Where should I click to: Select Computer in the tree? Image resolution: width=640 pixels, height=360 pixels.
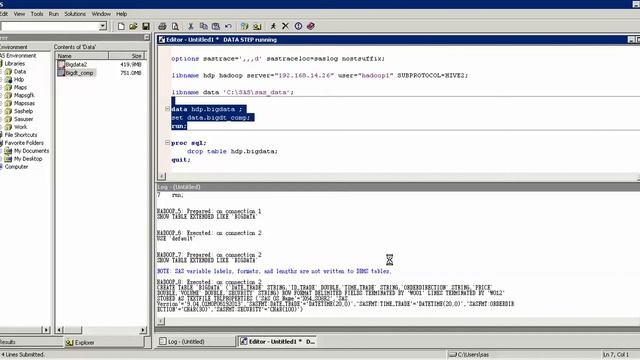click(16, 167)
